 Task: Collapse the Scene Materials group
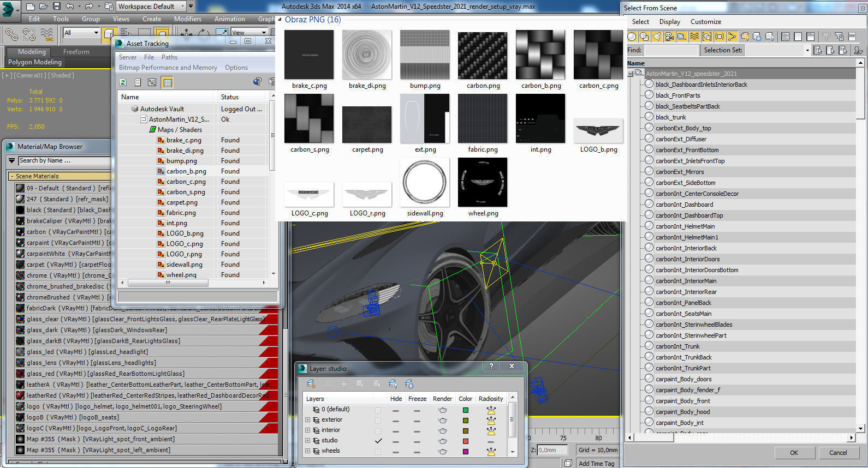pyautogui.click(x=11, y=176)
